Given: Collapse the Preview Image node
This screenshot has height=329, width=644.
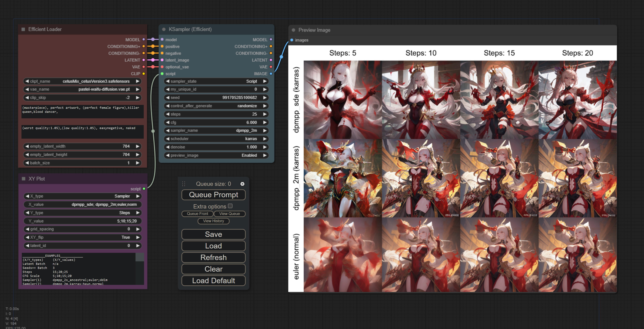Looking at the screenshot, I should [x=293, y=30].
